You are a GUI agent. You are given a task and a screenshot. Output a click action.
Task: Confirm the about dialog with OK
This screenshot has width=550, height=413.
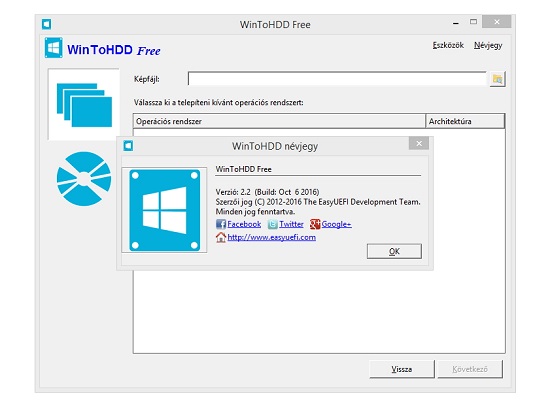[x=394, y=251]
